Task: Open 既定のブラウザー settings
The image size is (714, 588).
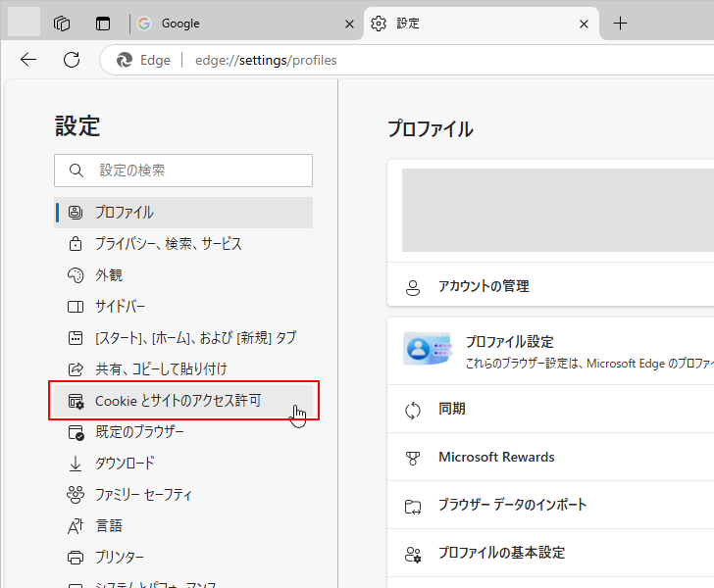Action: point(183,432)
